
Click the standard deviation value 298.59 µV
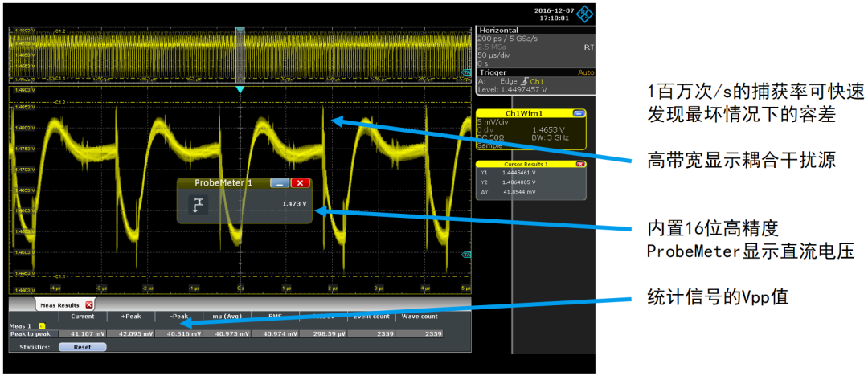click(x=323, y=334)
